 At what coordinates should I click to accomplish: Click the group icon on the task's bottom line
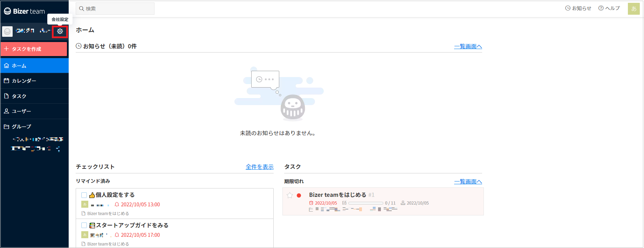click(311, 209)
